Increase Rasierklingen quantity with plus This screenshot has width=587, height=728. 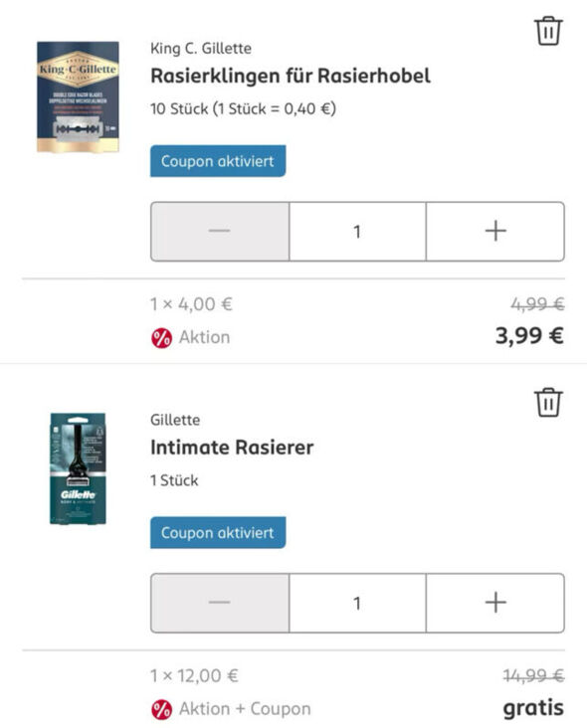point(495,231)
